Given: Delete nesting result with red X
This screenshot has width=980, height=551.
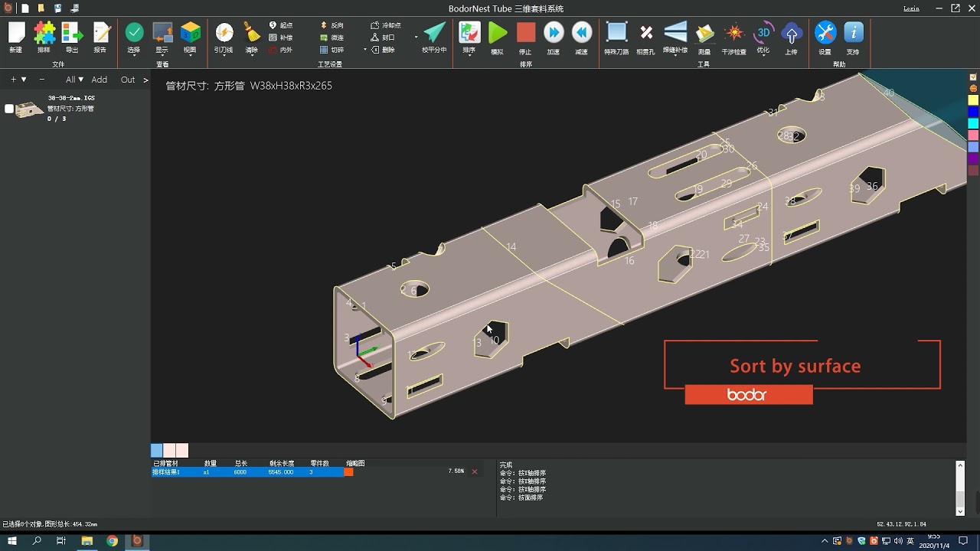Looking at the screenshot, I should coord(474,471).
